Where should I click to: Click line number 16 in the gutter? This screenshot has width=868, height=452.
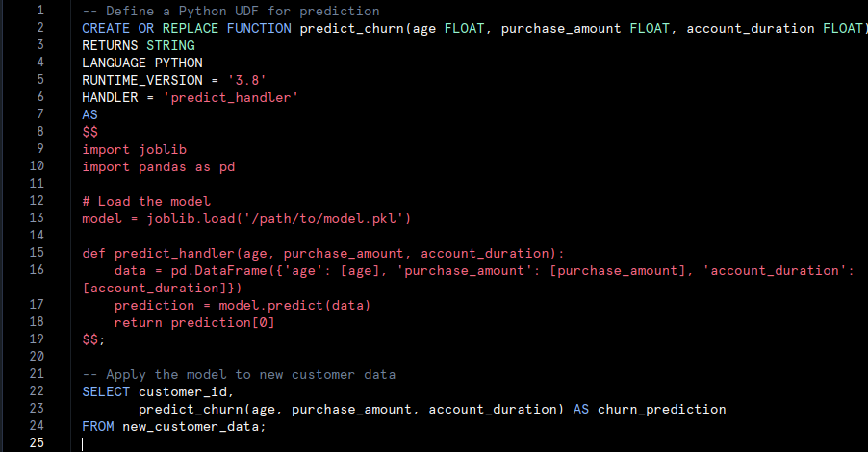click(x=38, y=270)
